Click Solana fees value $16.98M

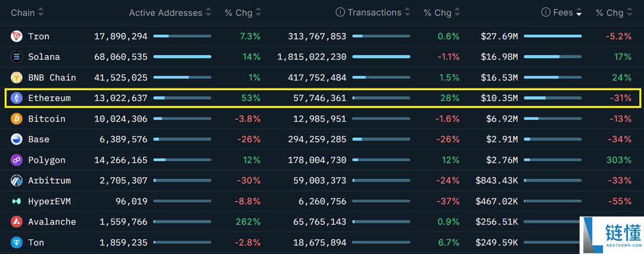click(x=500, y=57)
